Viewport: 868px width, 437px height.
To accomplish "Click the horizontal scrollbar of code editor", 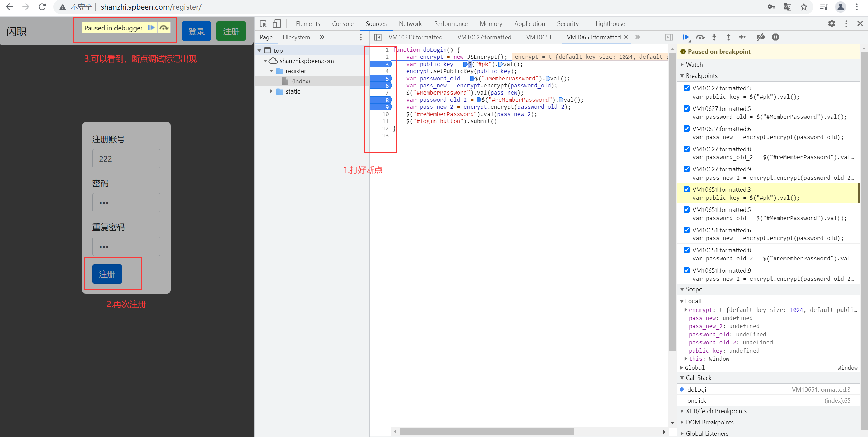I will tap(486, 432).
